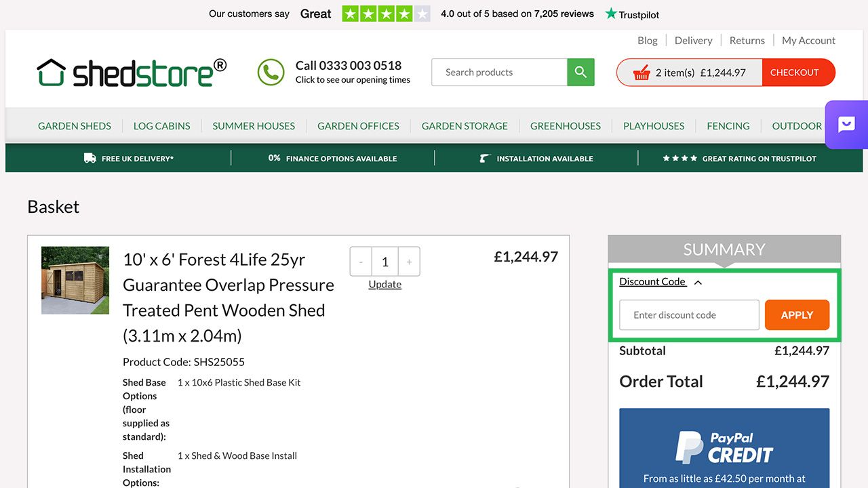
Task: Open PLAYHOUSES menu
Action: coord(654,126)
